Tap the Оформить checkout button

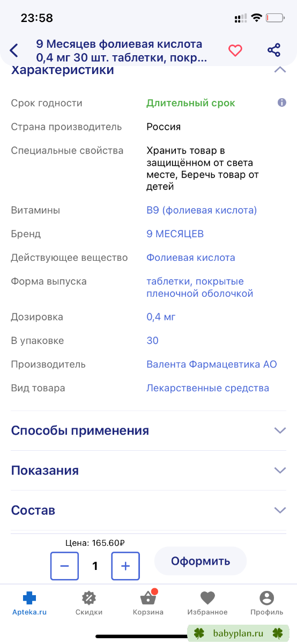(x=201, y=561)
